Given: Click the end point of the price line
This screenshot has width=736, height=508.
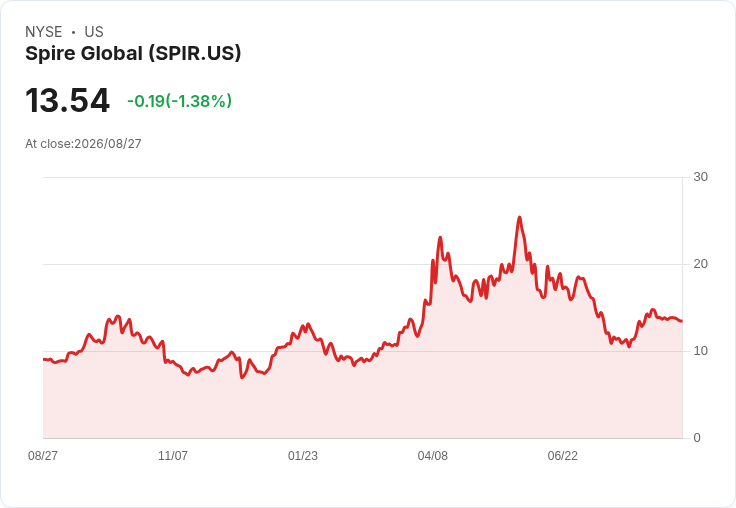Looking at the screenshot, I should [x=682, y=321].
